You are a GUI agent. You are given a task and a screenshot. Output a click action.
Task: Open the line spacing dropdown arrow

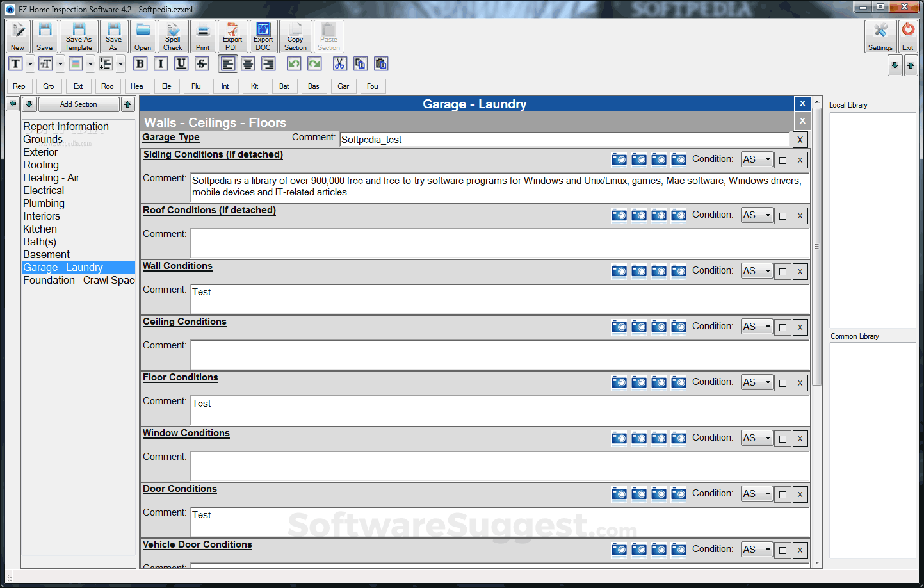pyautogui.click(x=120, y=63)
